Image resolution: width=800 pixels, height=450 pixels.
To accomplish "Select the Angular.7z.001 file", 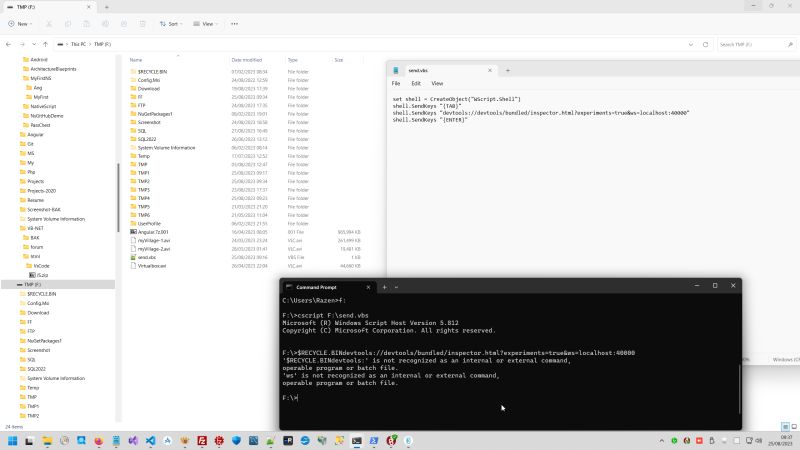I will (153, 232).
